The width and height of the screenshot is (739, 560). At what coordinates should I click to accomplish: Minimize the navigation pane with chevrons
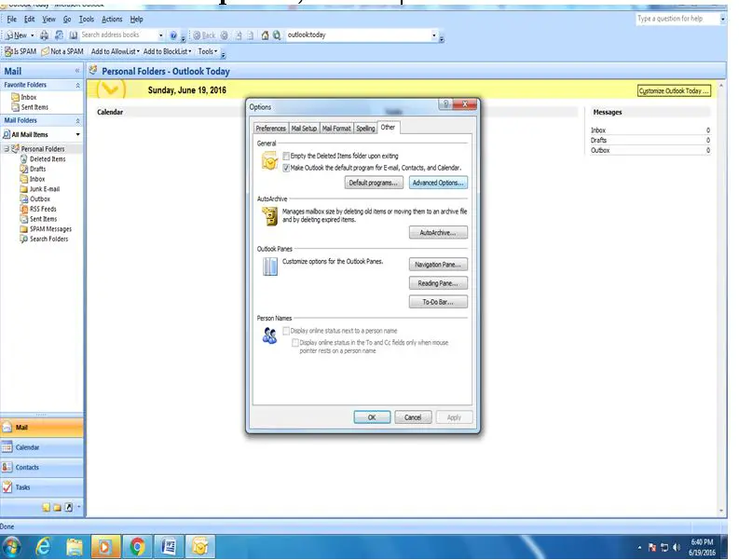tap(77, 71)
